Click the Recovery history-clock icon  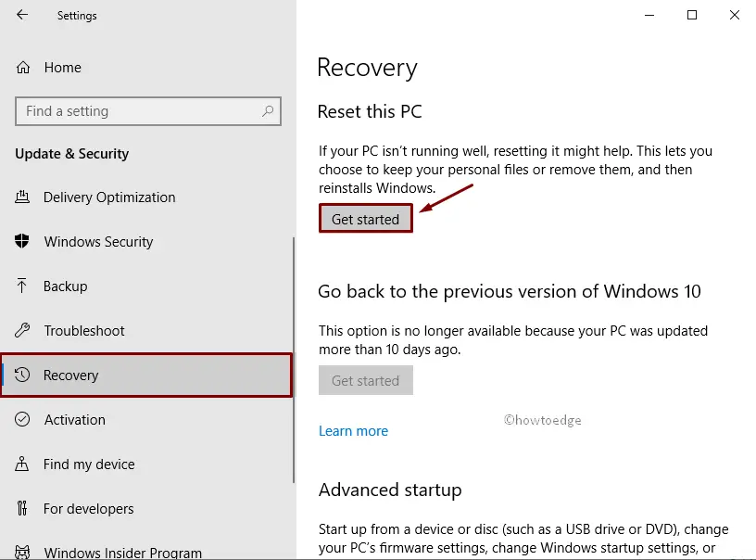click(23, 375)
